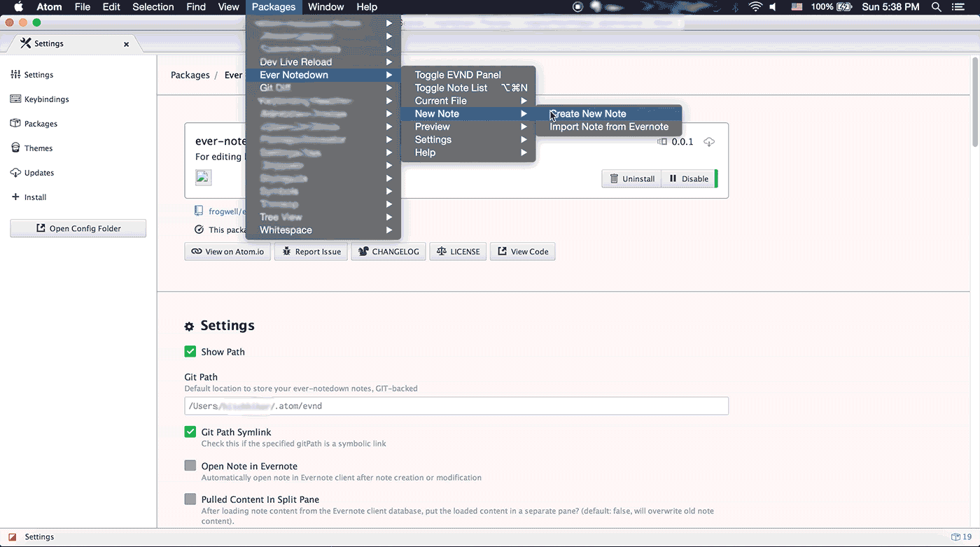Click the battery status icon

[844, 7]
